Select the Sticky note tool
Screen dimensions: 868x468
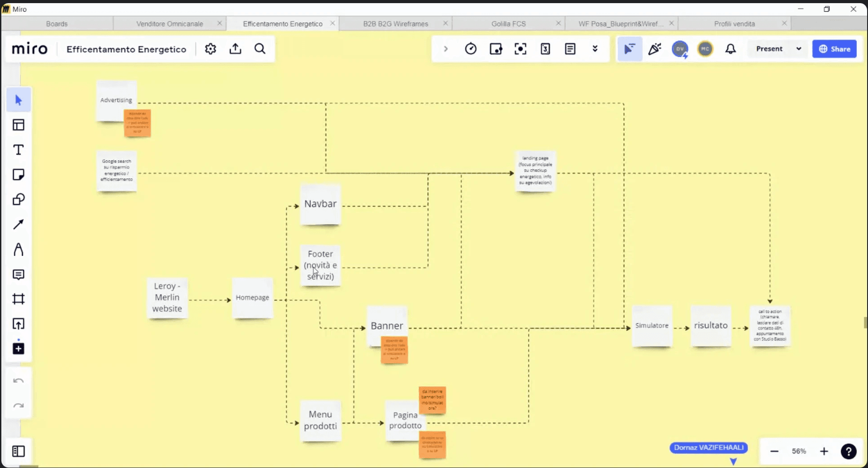pos(18,174)
